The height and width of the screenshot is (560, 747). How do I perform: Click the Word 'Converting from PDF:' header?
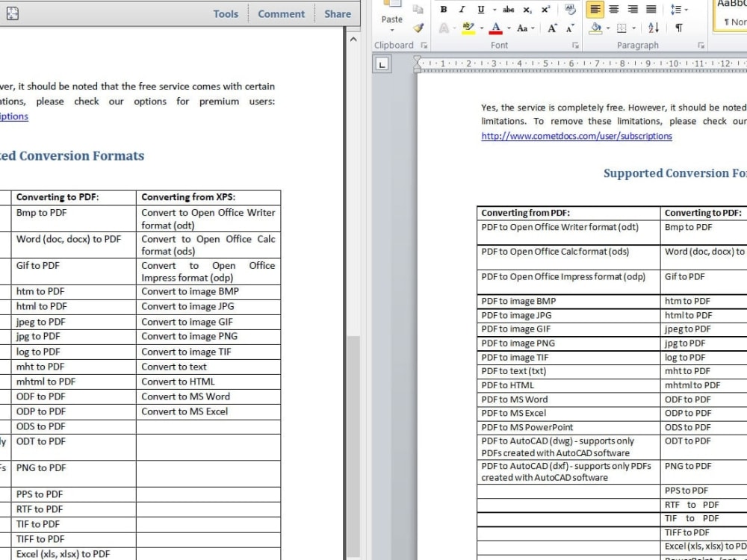pyautogui.click(x=568, y=213)
